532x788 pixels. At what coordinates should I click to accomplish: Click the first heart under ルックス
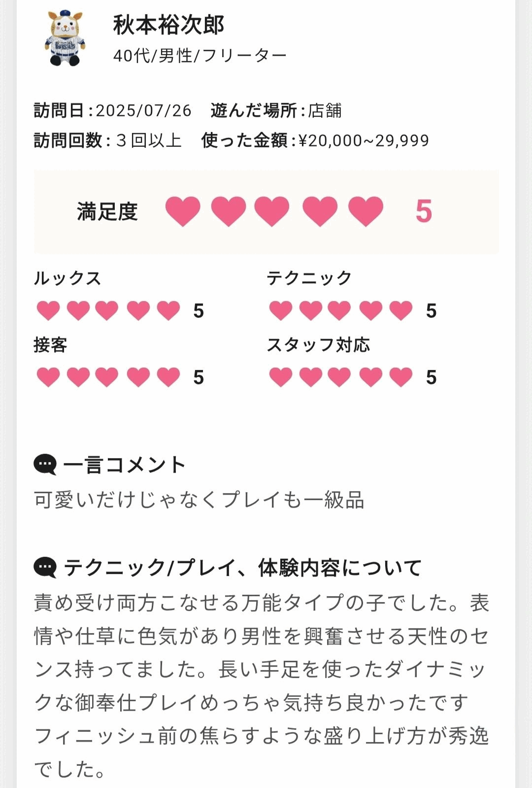click(x=48, y=310)
